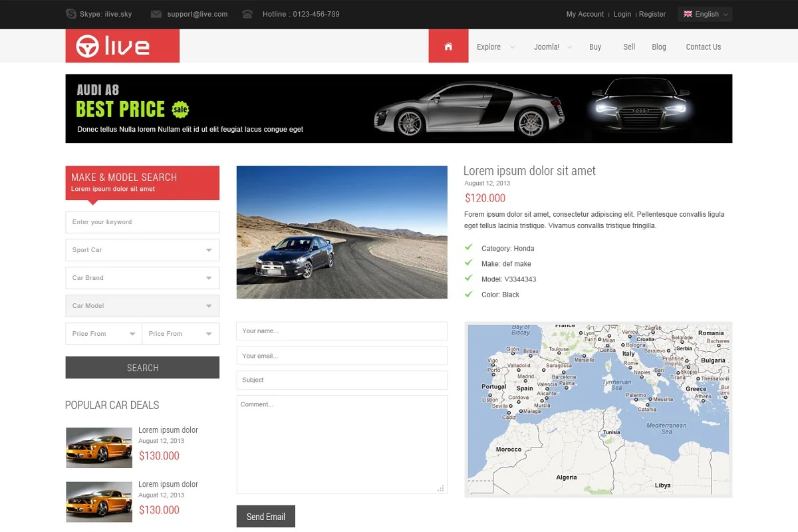Viewport: 798px width, 532px height.
Task: Click the checkmark beside Category: Honda
Action: pyautogui.click(x=469, y=248)
